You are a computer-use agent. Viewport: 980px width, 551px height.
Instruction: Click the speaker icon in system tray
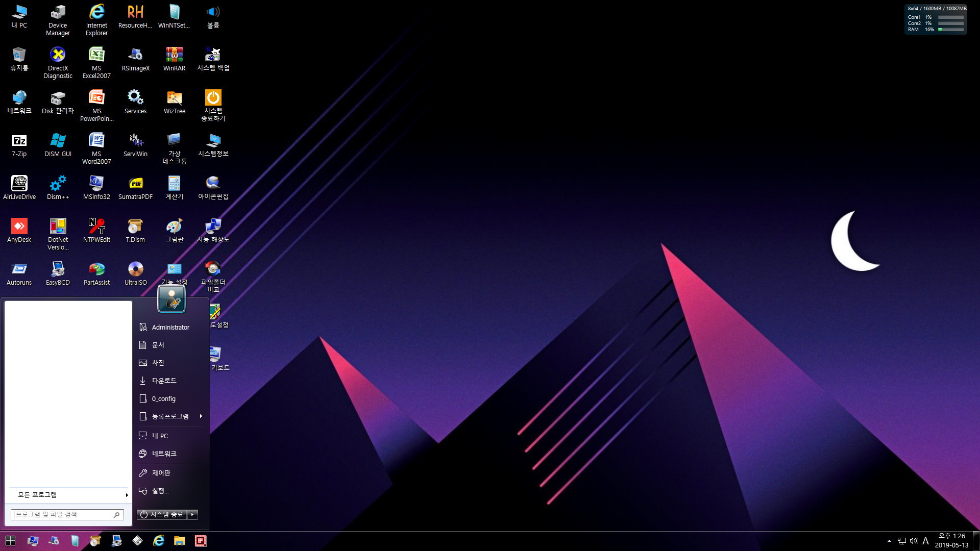914,541
